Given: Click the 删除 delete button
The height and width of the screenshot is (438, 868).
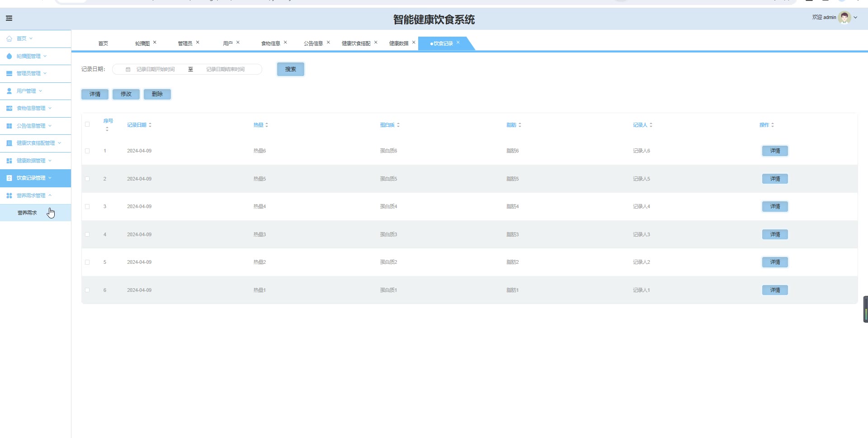Looking at the screenshot, I should coord(157,94).
